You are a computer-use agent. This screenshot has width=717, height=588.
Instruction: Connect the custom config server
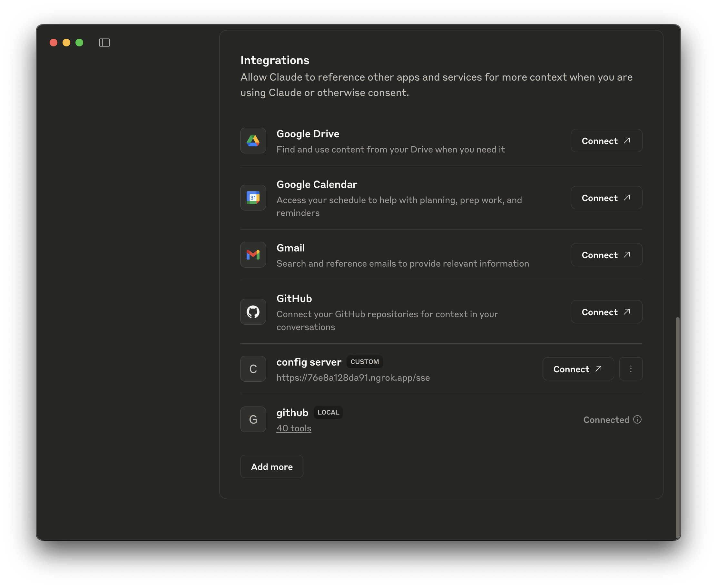coord(578,369)
